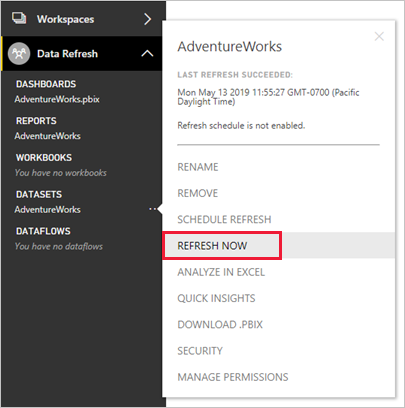Click the Workspaces label
This screenshot has height=408, width=405.
tap(65, 19)
